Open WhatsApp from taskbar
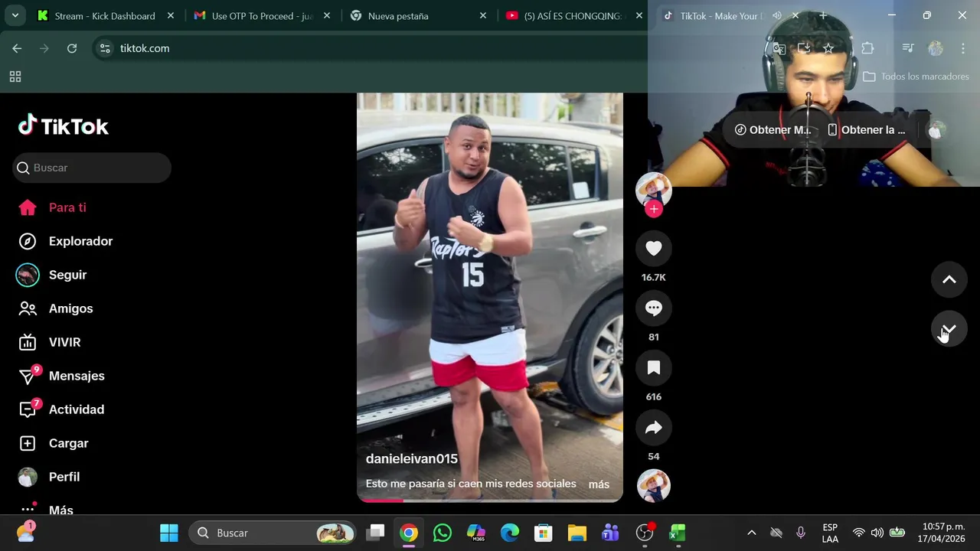 [x=443, y=533]
